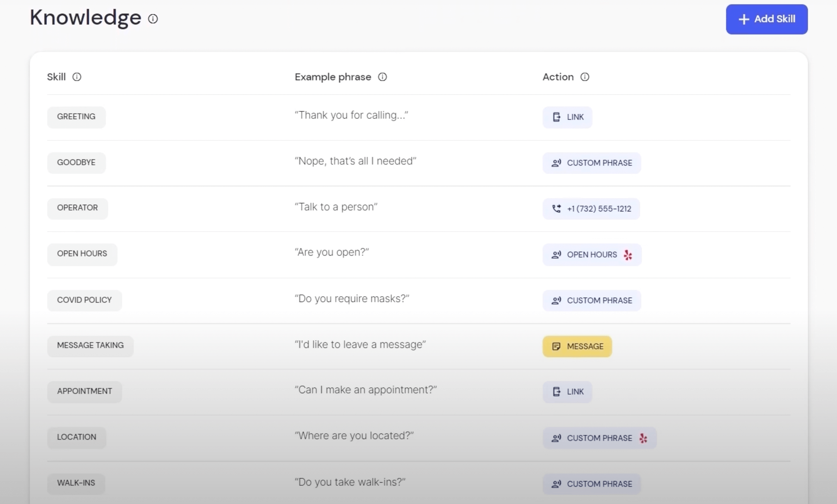The height and width of the screenshot is (504, 837).
Task: Open the OPEN HOURS skill tag
Action: click(x=82, y=254)
